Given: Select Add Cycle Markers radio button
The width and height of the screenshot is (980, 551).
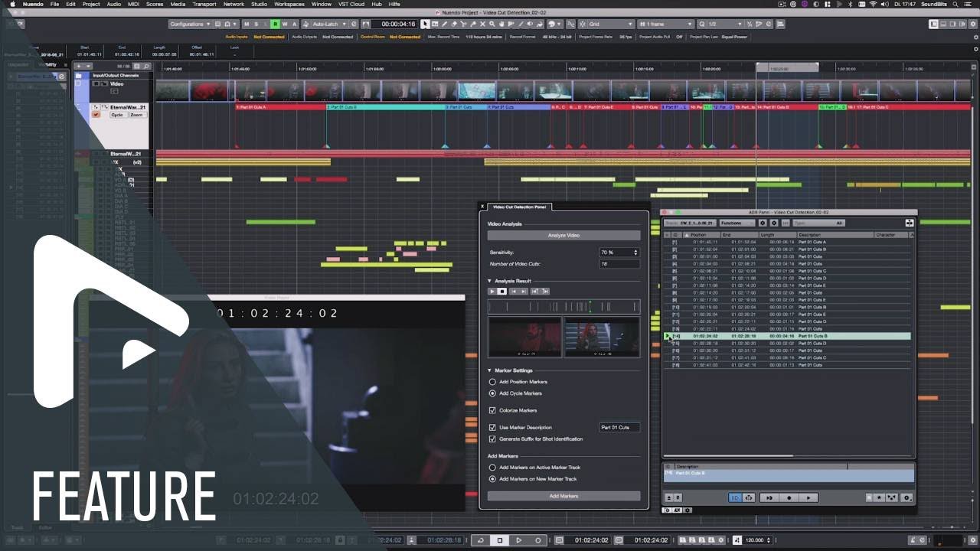Looking at the screenshot, I should (492, 393).
